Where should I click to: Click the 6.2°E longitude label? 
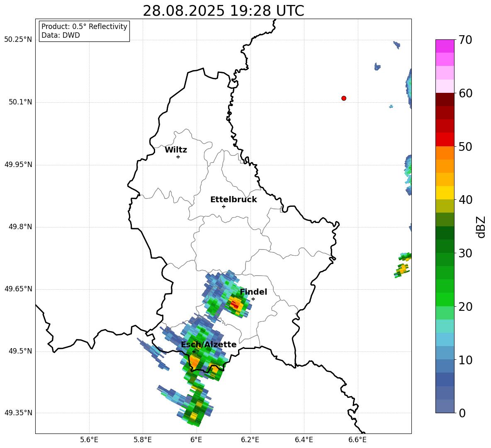click(x=250, y=440)
